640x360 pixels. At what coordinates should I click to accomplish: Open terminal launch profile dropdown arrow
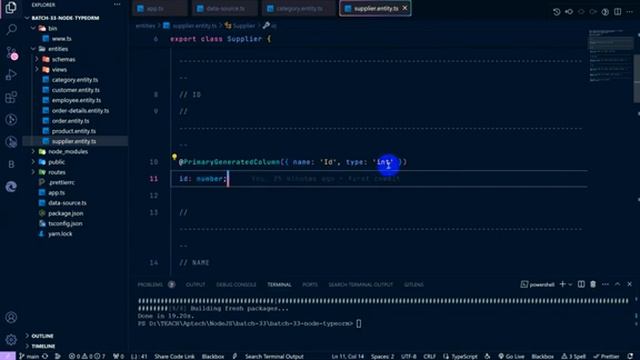(x=570, y=284)
